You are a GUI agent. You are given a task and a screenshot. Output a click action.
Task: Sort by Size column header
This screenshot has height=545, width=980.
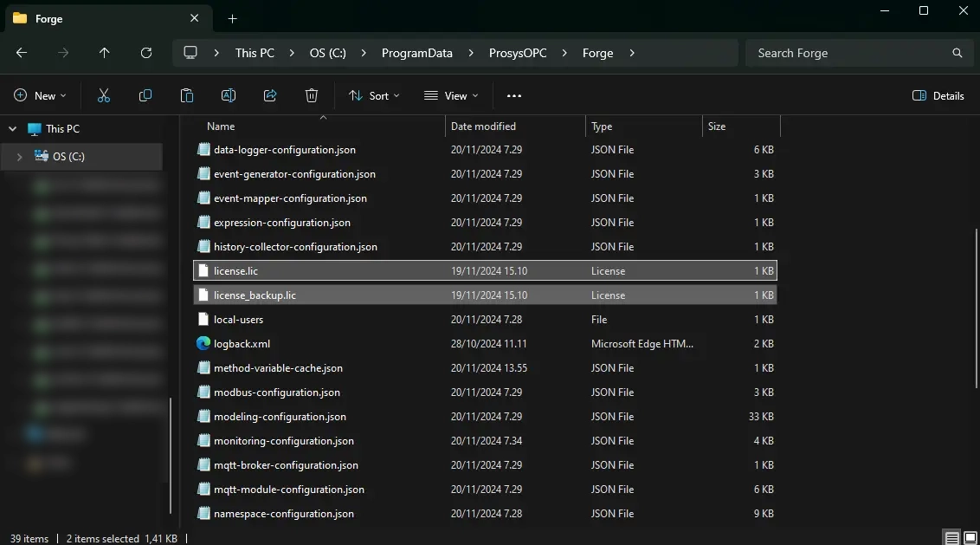pyautogui.click(x=741, y=127)
